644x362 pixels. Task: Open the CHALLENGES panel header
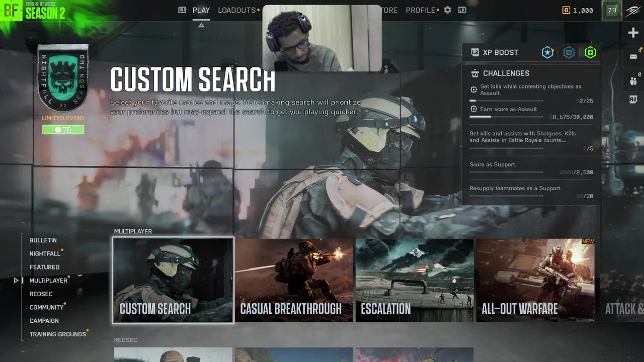click(506, 73)
